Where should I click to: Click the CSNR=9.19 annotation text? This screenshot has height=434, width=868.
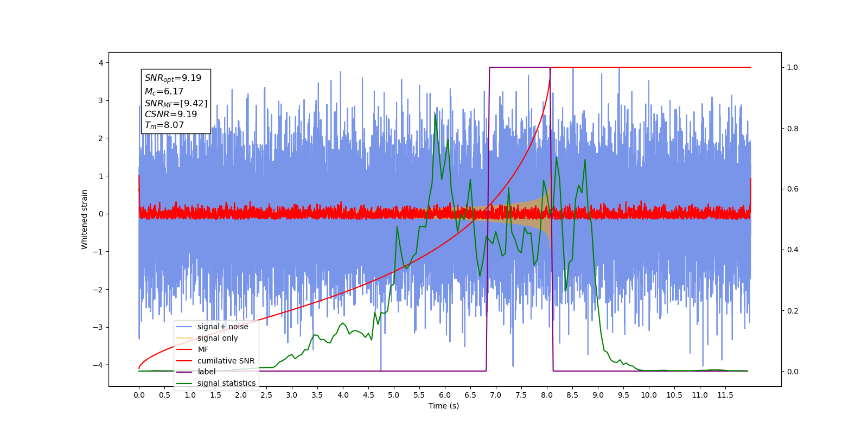click(171, 114)
